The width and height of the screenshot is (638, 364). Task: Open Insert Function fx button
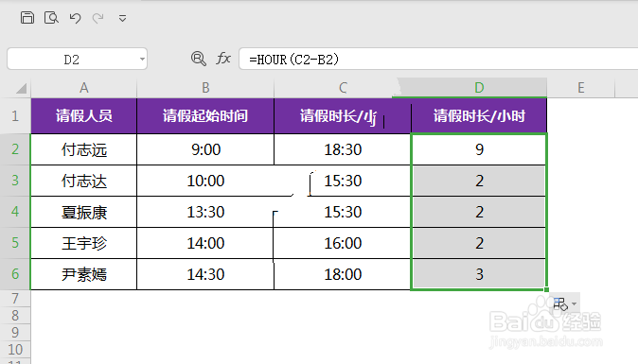[x=223, y=59]
